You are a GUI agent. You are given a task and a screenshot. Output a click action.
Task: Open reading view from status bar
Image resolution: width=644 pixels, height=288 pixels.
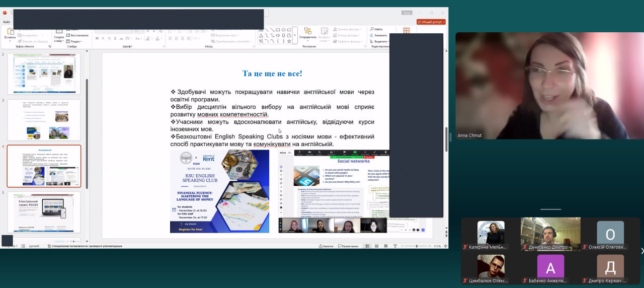click(x=386, y=246)
